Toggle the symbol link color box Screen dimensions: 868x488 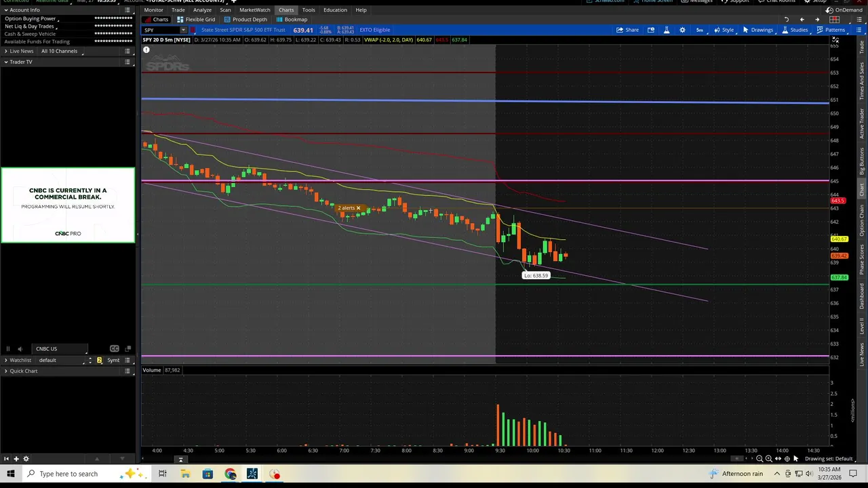pos(193,30)
